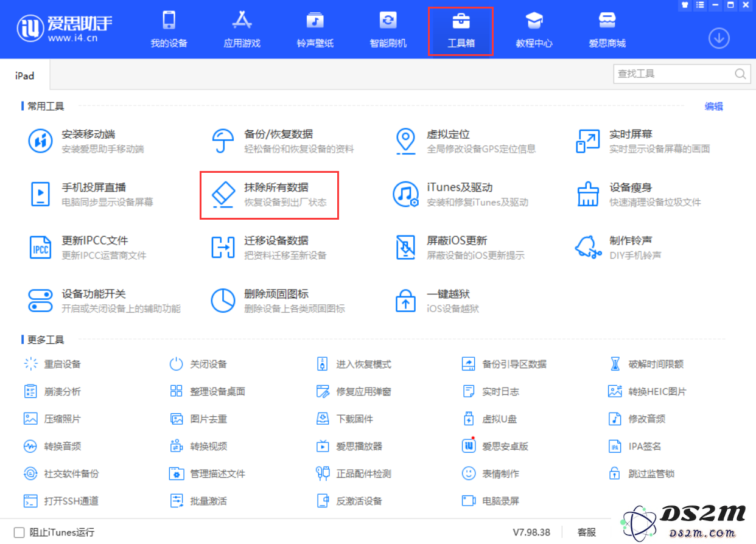Open 实时日志
This screenshot has width=756, height=544.
coord(491,391)
